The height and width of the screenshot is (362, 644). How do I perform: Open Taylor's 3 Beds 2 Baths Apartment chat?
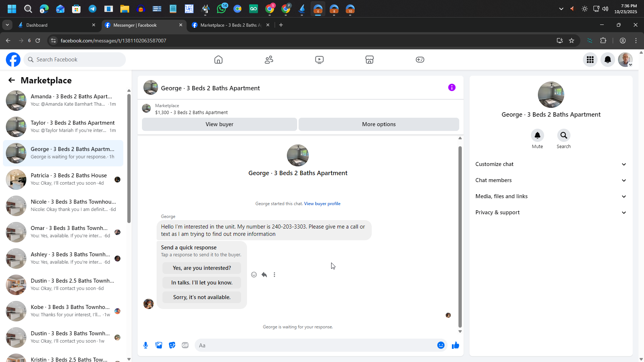(x=63, y=127)
